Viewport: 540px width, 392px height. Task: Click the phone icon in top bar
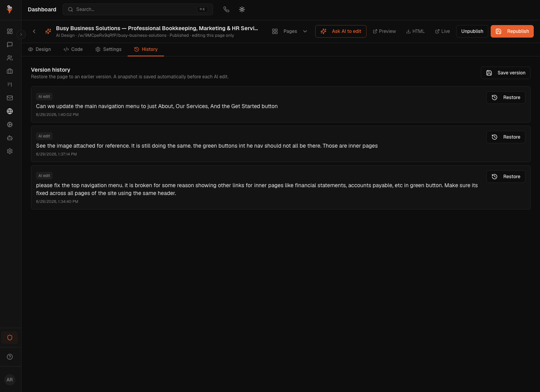(x=226, y=9)
